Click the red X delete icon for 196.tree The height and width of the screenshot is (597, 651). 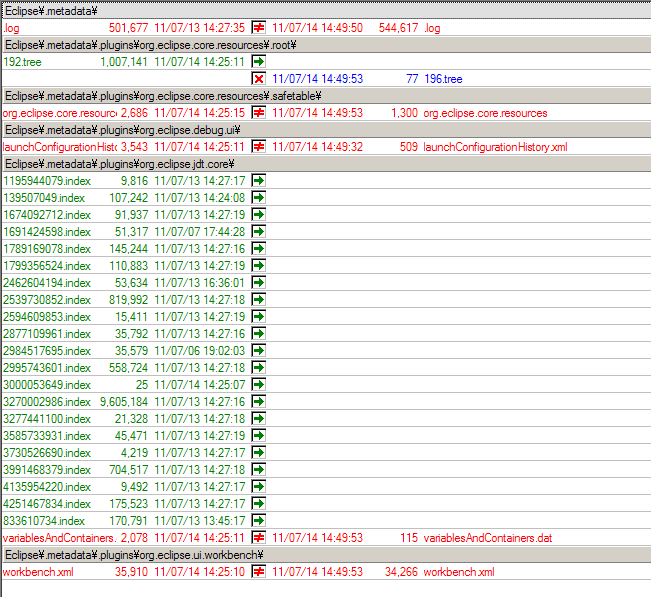point(259,79)
